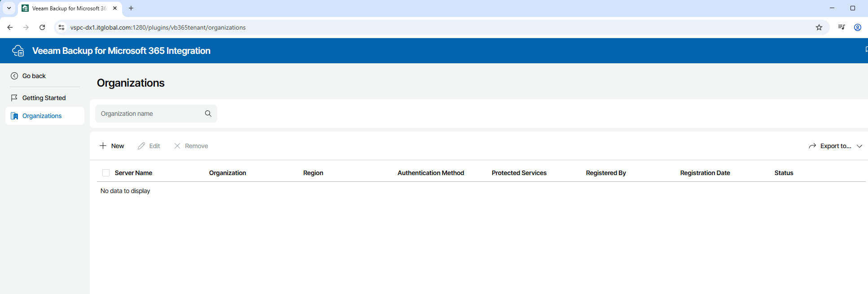The height and width of the screenshot is (294, 868).
Task: Select the Veeam Backup for Microsoft 365 tab
Action: [x=69, y=8]
